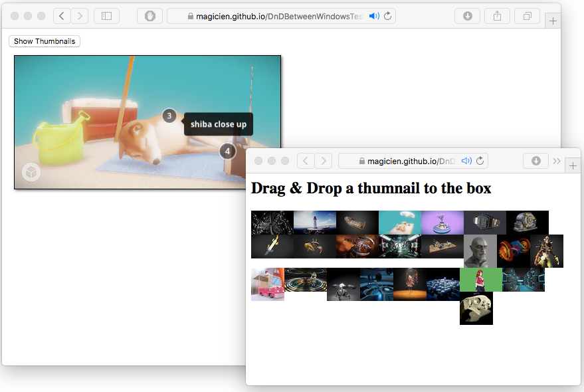This screenshot has width=584, height=392.
Task: Click the Sketchfab cube logo in viewer
Action: (31, 172)
